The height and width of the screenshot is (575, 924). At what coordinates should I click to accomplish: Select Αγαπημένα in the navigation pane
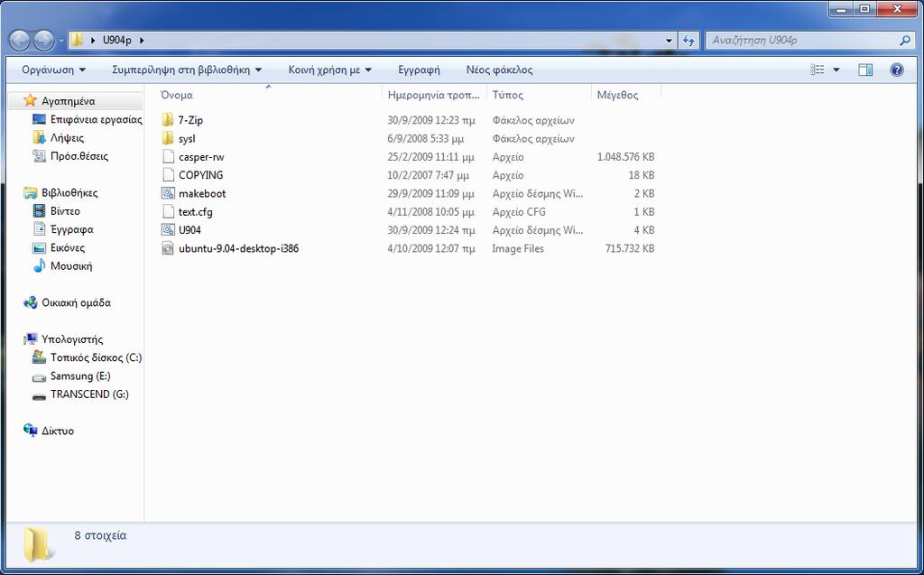click(69, 101)
